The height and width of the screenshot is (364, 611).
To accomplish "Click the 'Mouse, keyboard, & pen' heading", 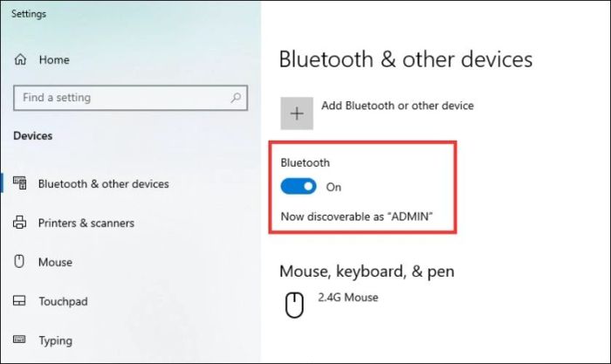I will pyautogui.click(x=367, y=271).
